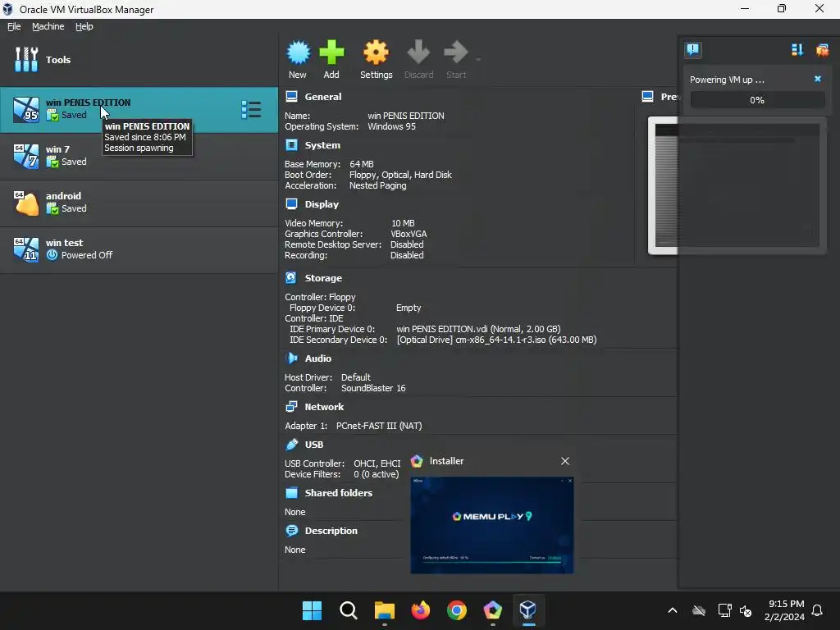Click the USB Controller value OHCI, EHCI
Screen dimensions: 840x630
377,463
